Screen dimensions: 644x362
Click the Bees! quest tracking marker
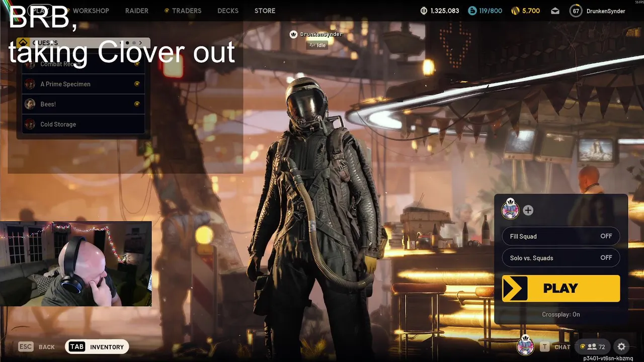tap(137, 104)
